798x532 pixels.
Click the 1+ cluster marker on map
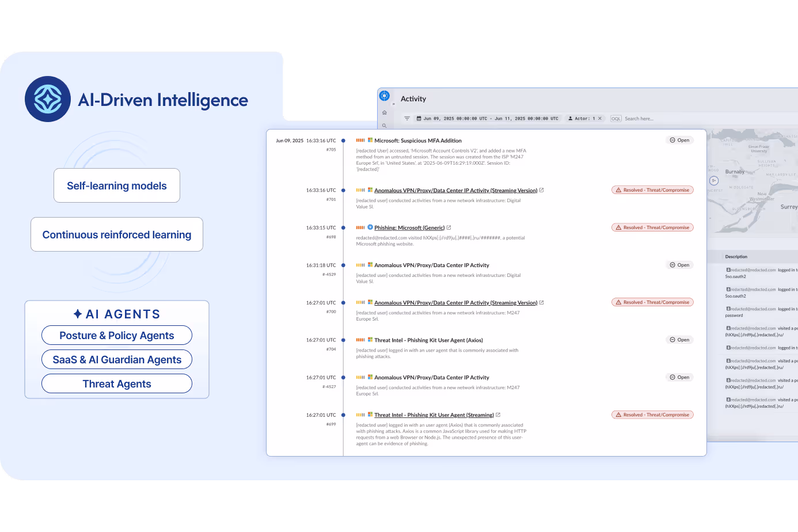coord(714,180)
